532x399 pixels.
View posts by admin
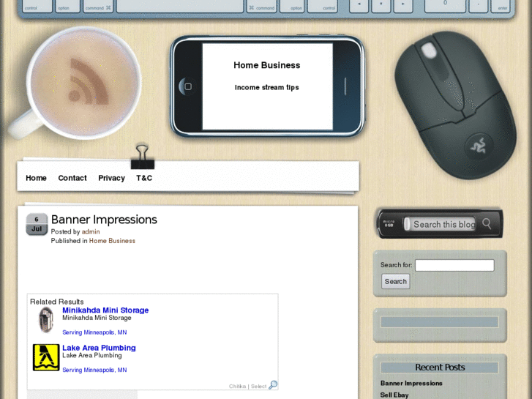click(x=91, y=231)
